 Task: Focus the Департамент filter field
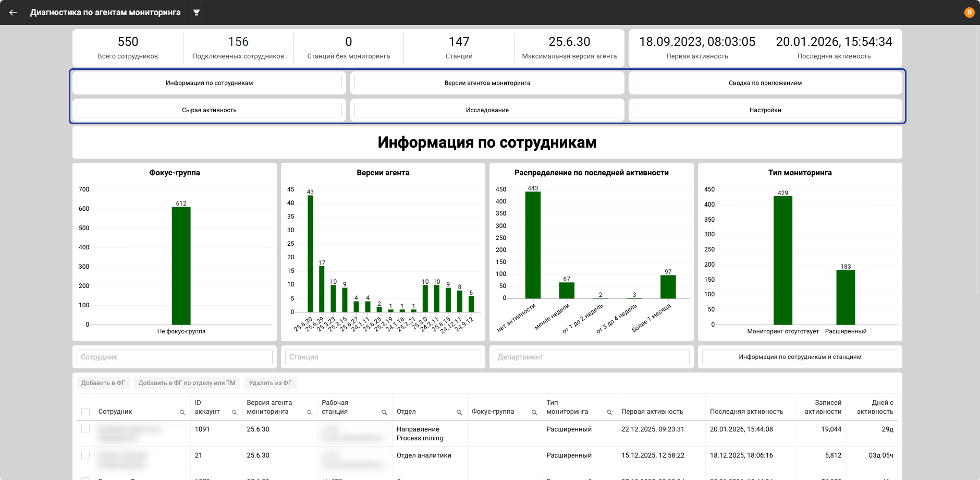[592, 357]
